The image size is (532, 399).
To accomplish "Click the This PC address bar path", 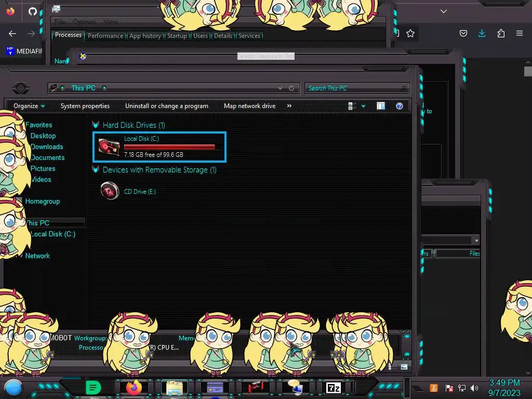I will [83, 88].
